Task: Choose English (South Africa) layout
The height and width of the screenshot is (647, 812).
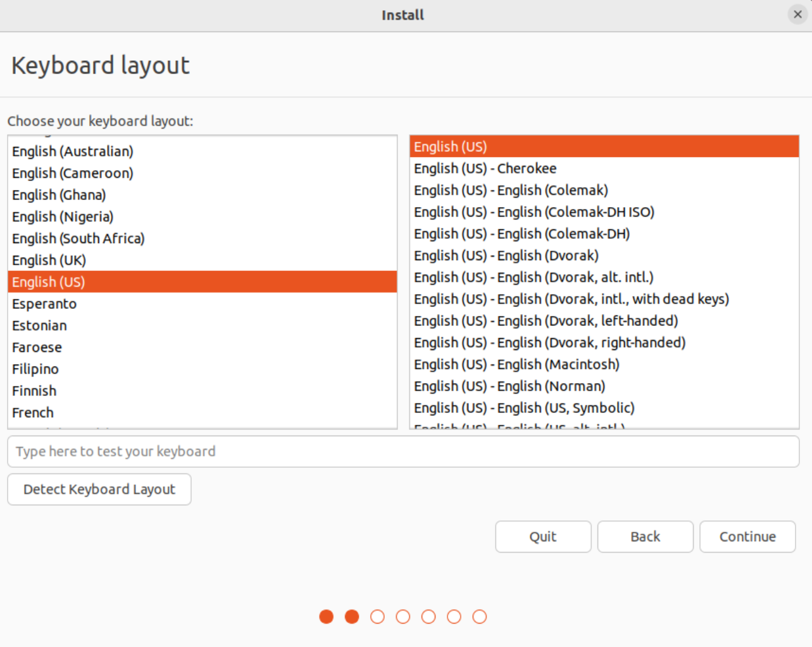Action: (78, 239)
